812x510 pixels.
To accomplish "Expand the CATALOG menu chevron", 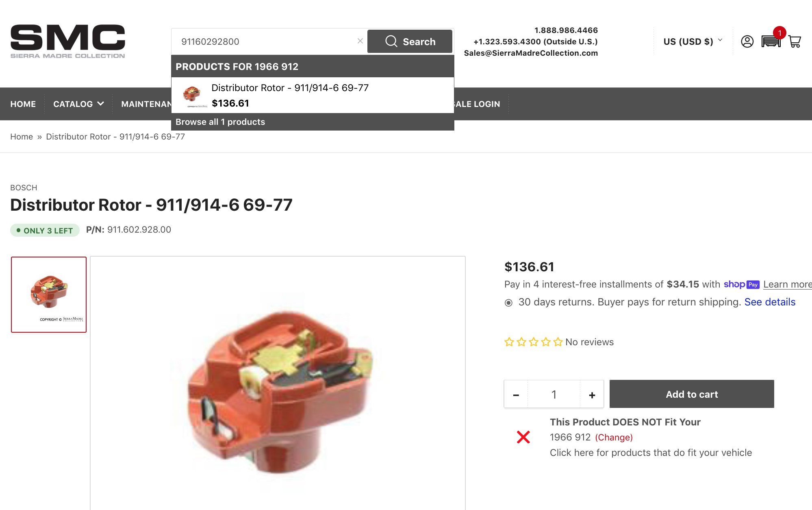I will 101,104.
